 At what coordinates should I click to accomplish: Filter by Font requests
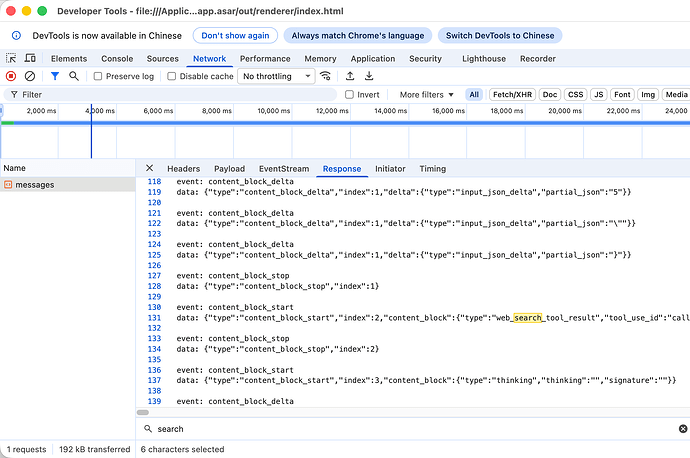[622, 95]
